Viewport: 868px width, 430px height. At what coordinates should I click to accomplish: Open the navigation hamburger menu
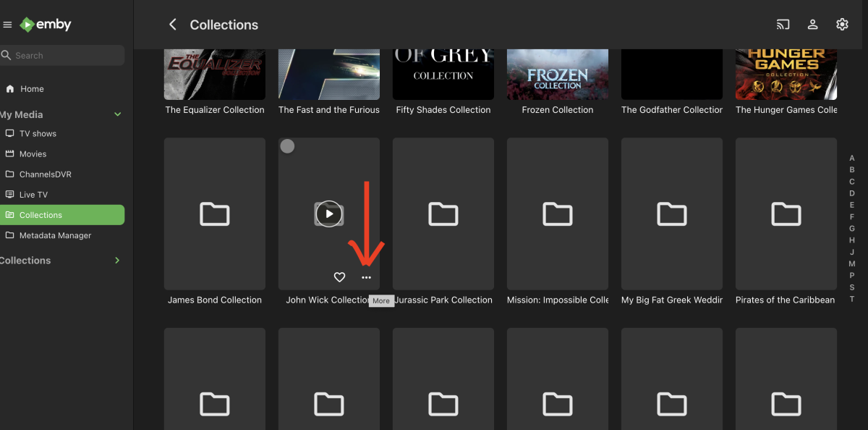point(8,24)
